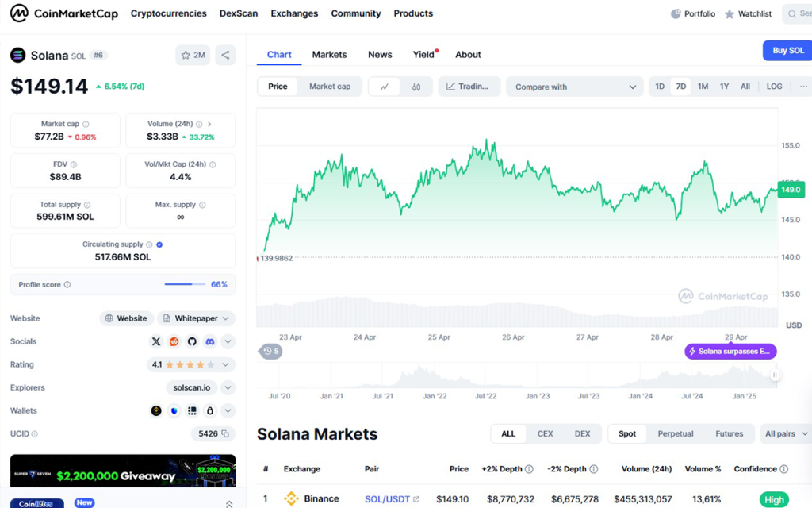
Task: Expand the CoinBites panel with the up chevron
Action: coord(229,503)
